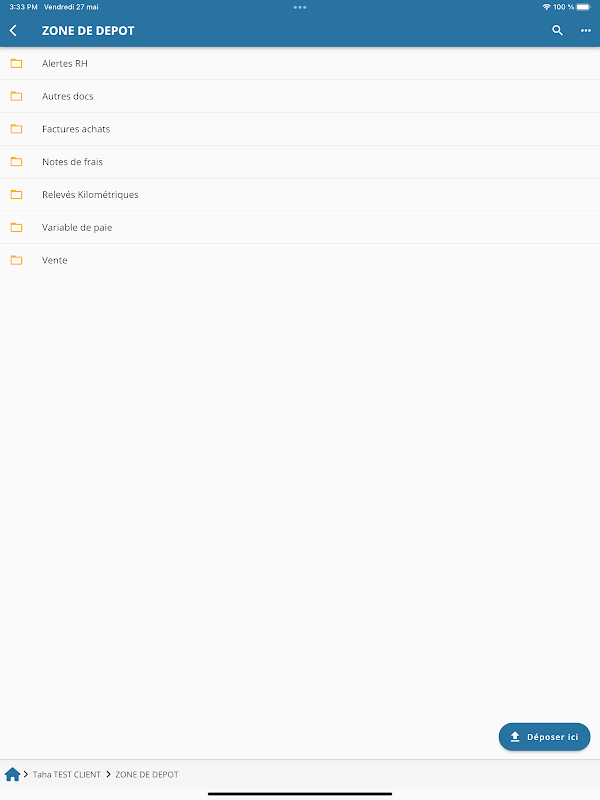Tap the three dots at top center
The width and height of the screenshot is (600, 800).
(300, 7)
